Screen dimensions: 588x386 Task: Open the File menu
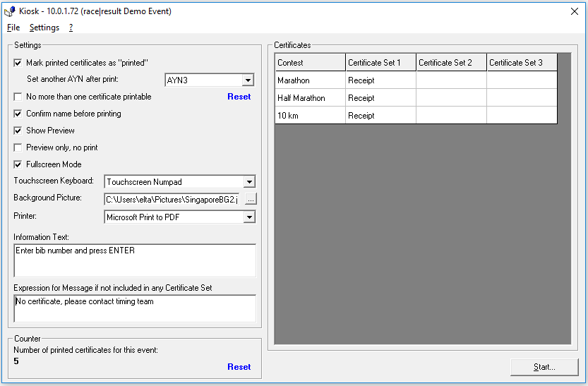13,28
